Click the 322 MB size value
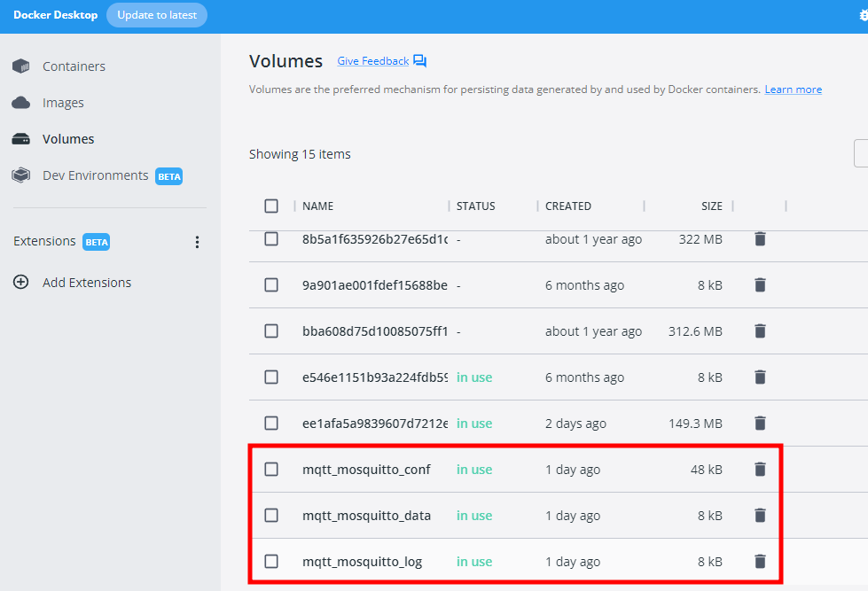The image size is (868, 591). [x=700, y=239]
